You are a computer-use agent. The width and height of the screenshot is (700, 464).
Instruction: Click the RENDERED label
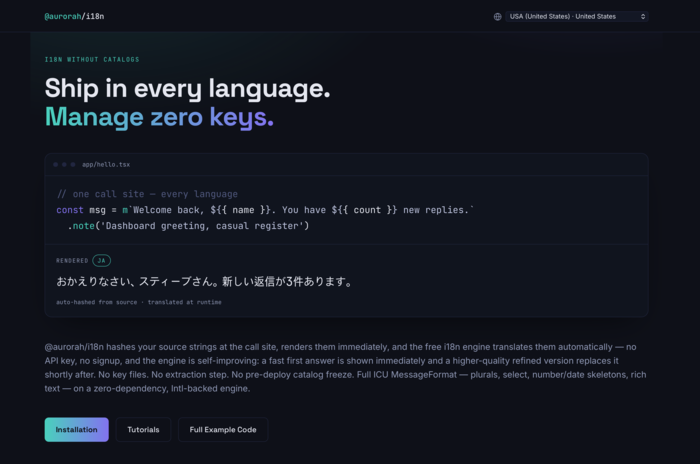(x=72, y=260)
